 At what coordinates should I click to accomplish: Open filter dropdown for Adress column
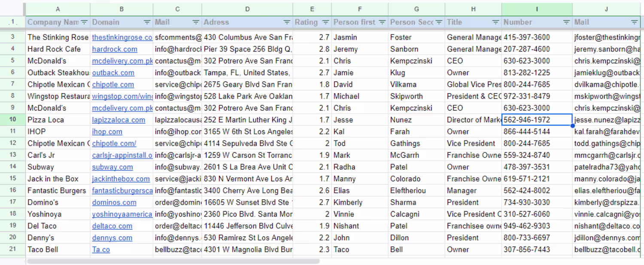tap(287, 22)
